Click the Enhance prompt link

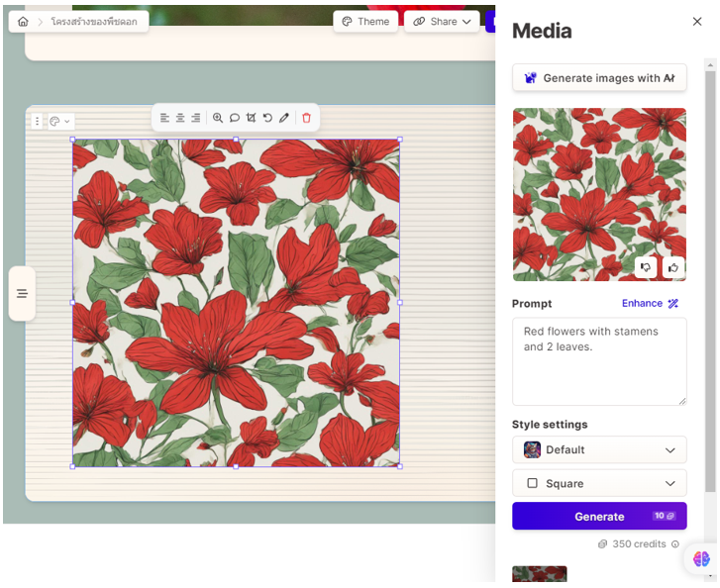tap(650, 303)
